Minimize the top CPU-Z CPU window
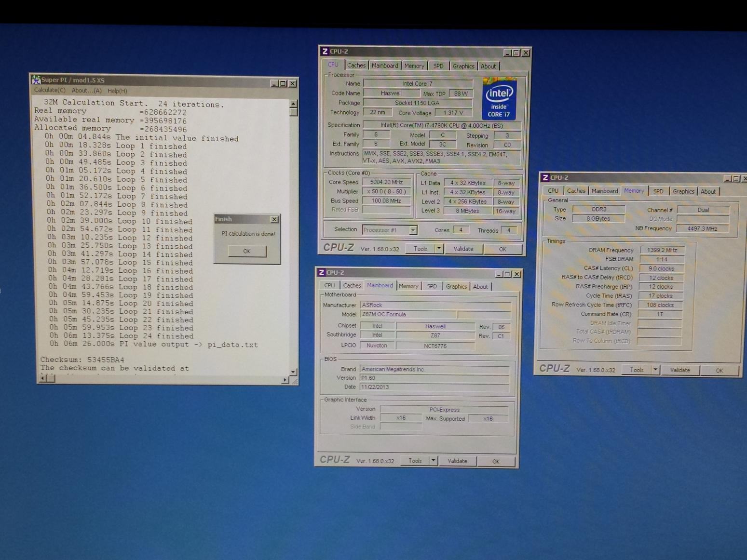Viewport: 747px width, 560px height. (507, 53)
